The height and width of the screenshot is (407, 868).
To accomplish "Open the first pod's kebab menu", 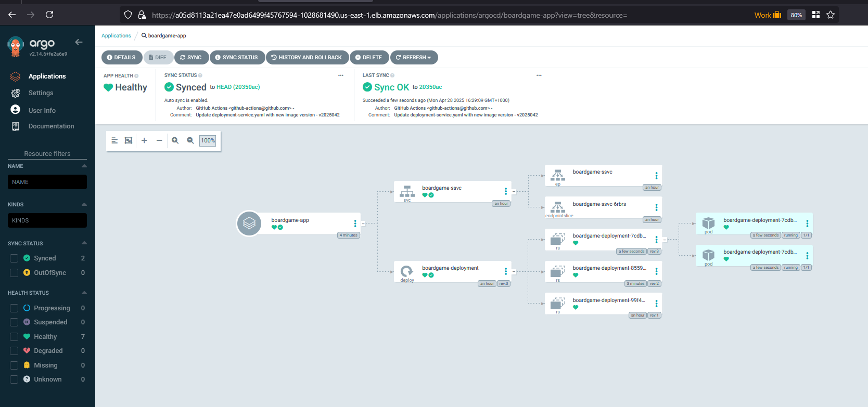I will coord(808,224).
